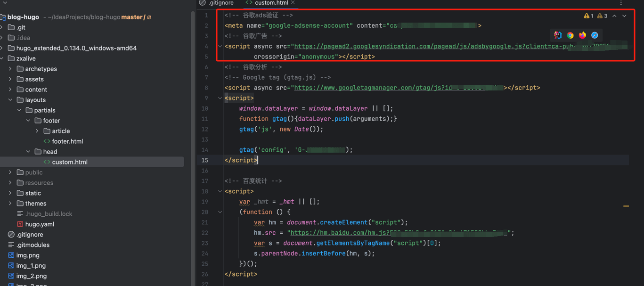Fold the Baidu script block at line 18
The height and width of the screenshot is (286, 644).
tap(220, 191)
